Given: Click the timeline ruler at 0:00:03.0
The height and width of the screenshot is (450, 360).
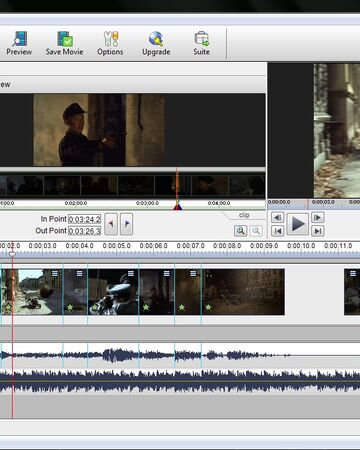Looking at the screenshot, I should coord(42,246).
